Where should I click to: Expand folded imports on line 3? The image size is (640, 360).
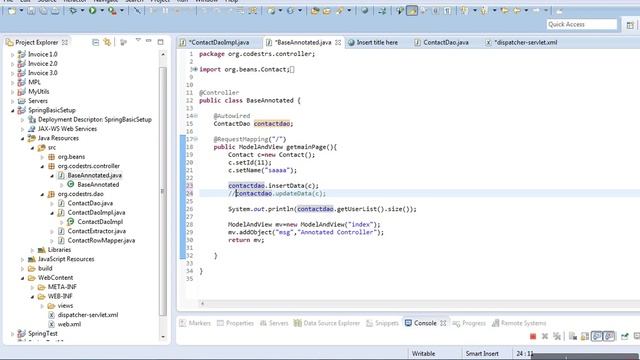(x=195, y=69)
